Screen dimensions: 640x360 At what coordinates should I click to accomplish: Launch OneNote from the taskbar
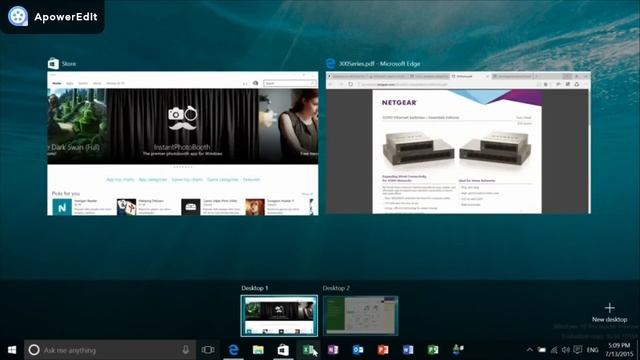pyautogui.click(x=333, y=350)
